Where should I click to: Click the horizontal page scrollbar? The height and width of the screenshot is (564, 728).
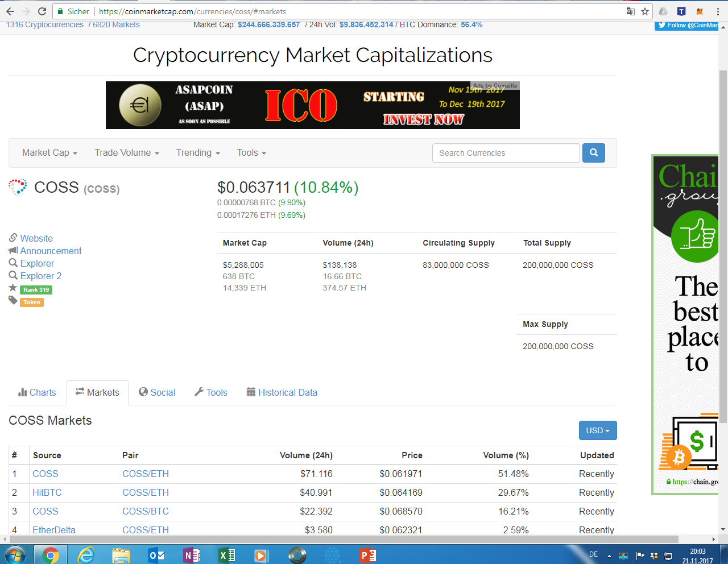(x=344, y=539)
